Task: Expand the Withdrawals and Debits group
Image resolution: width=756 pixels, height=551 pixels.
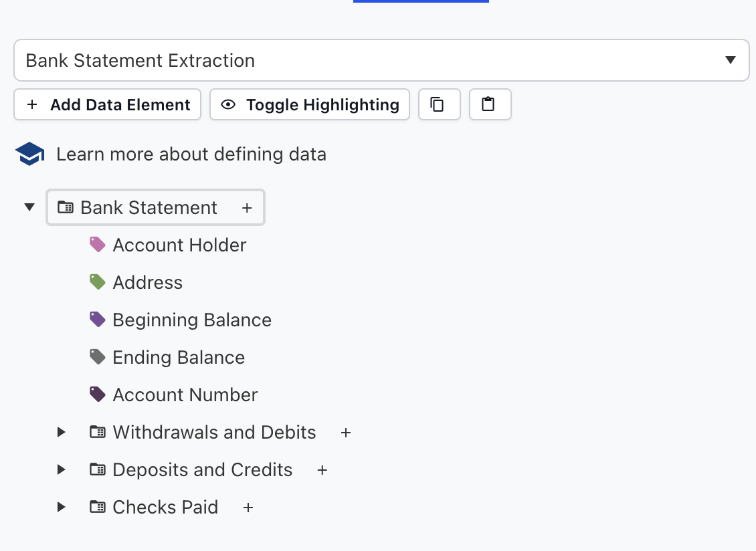Action: (60, 432)
